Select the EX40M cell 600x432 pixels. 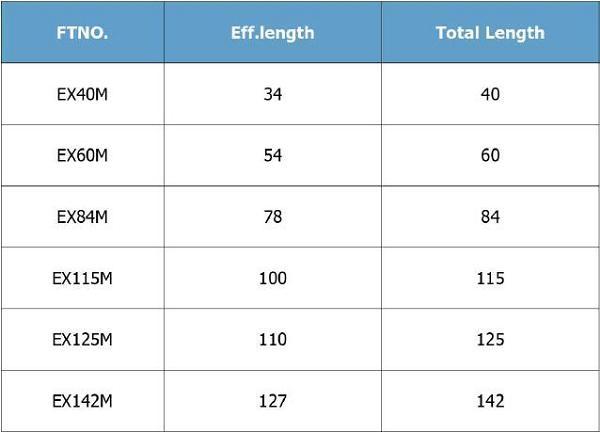82,94
